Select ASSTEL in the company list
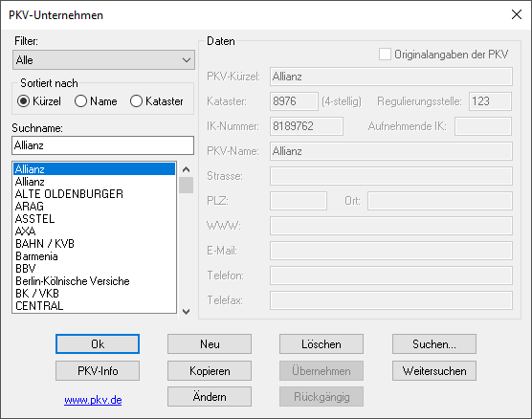The height and width of the screenshot is (419, 532). point(95,219)
